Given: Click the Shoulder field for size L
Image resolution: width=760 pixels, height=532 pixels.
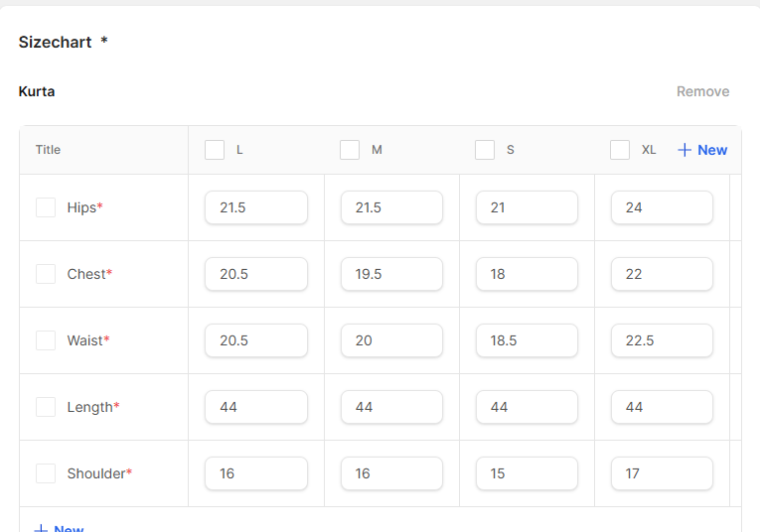Looking at the screenshot, I should [256, 473].
